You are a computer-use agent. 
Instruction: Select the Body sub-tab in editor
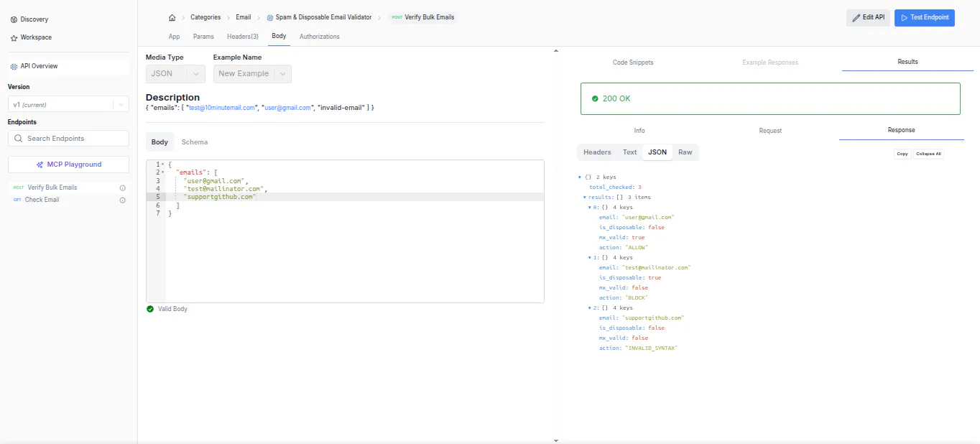pos(160,142)
